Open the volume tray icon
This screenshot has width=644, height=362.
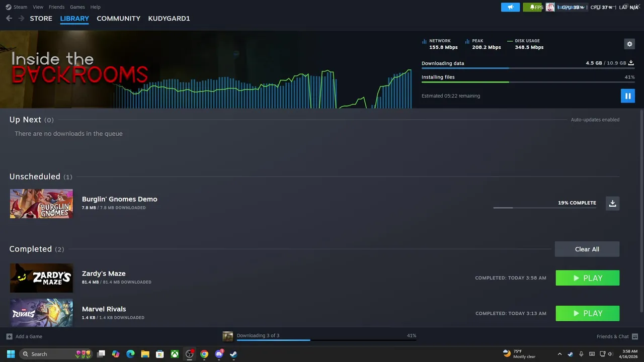point(610,354)
